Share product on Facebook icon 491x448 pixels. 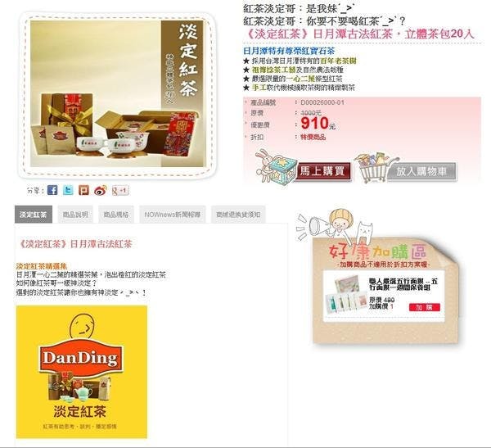[x=52, y=190]
